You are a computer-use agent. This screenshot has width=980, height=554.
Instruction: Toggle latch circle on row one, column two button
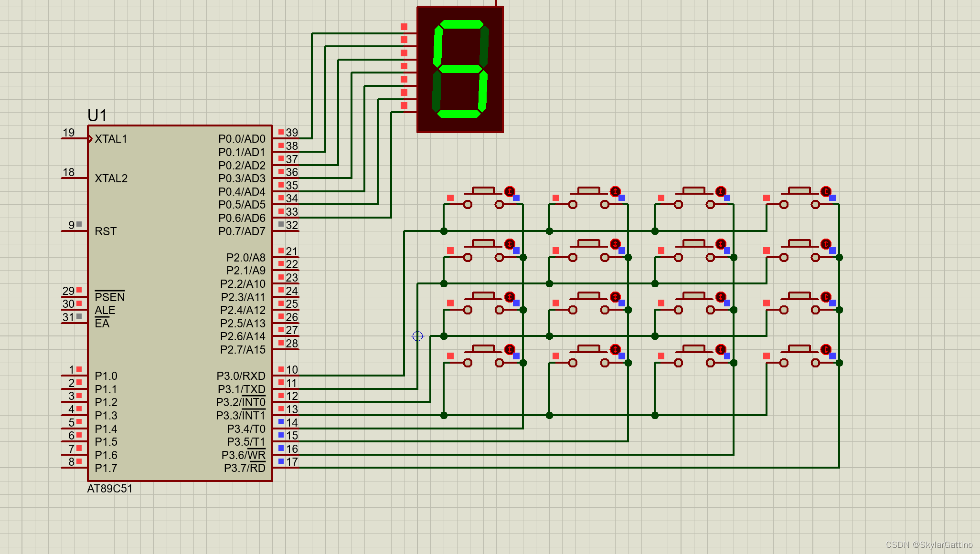[x=615, y=191]
